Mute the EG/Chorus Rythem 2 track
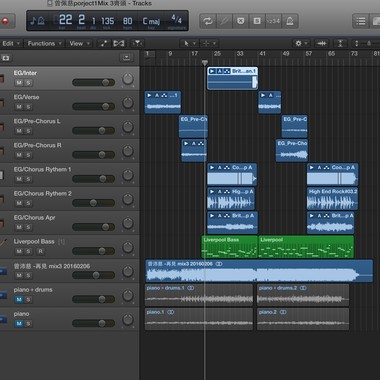 (x=19, y=203)
